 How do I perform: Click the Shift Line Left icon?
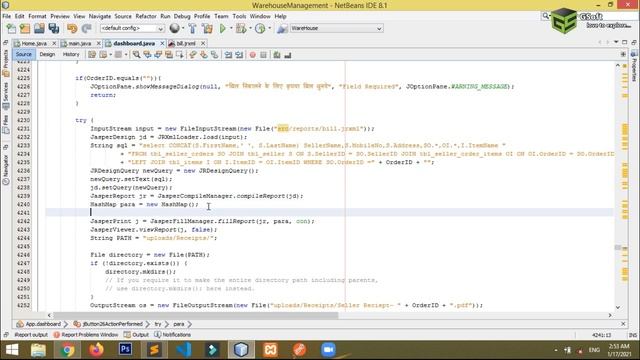228,55
